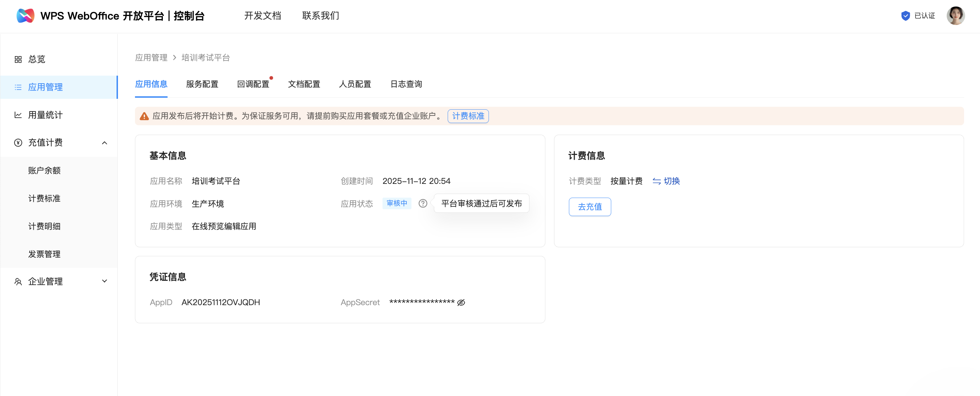Screen dimensions: 980x396
Task: Click breadcrumb arrow after 应用管理
Action: click(175, 58)
